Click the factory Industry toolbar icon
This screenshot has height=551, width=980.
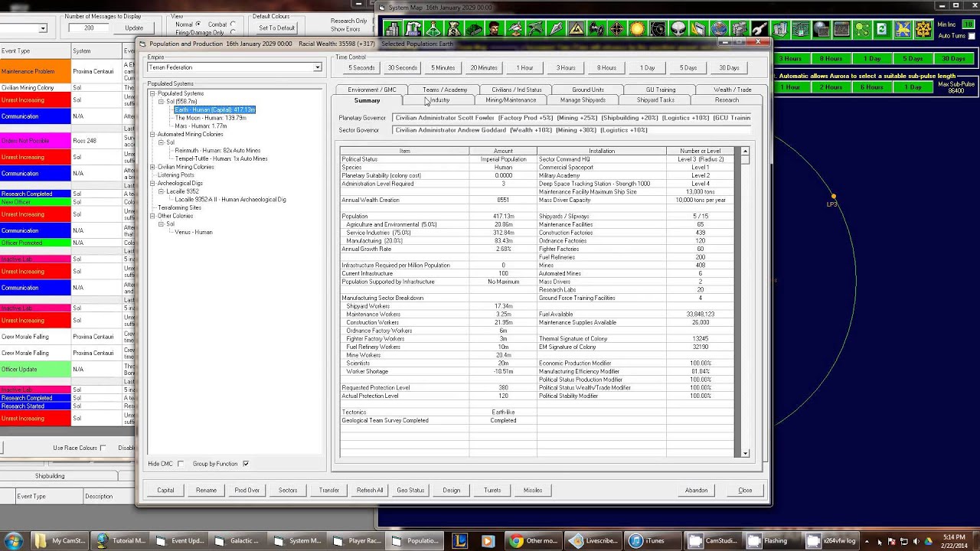[x=413, y=29]
